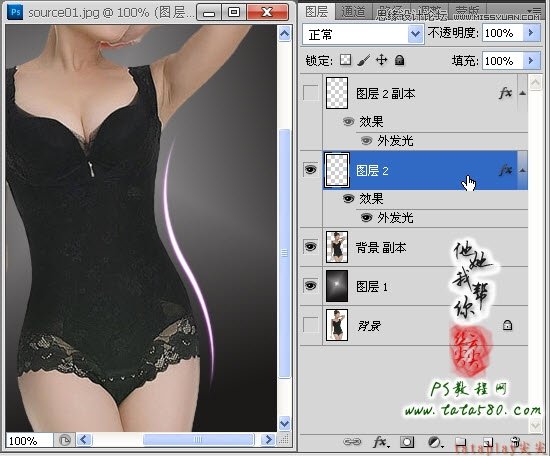Click 不透明度 opacity value field
Viewport: 550px width, 456px height.
tap(502, 33)
